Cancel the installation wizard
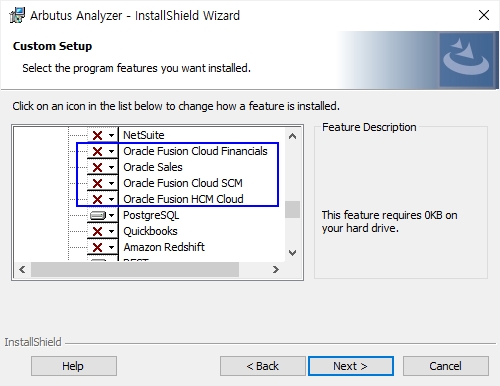Viewport: 500px width, 386px height. click(446, 366)
